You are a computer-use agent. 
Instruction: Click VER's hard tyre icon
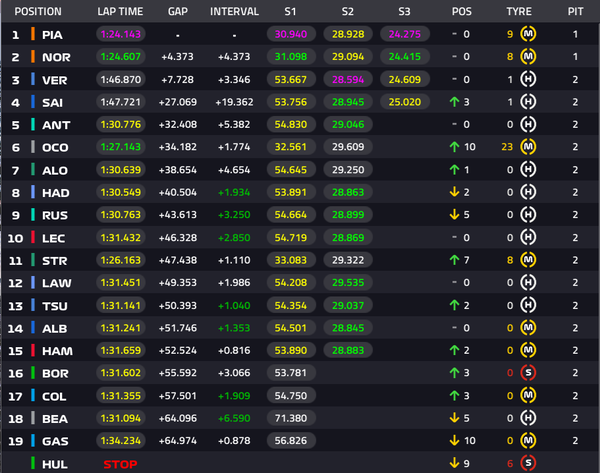click(528, 79)
